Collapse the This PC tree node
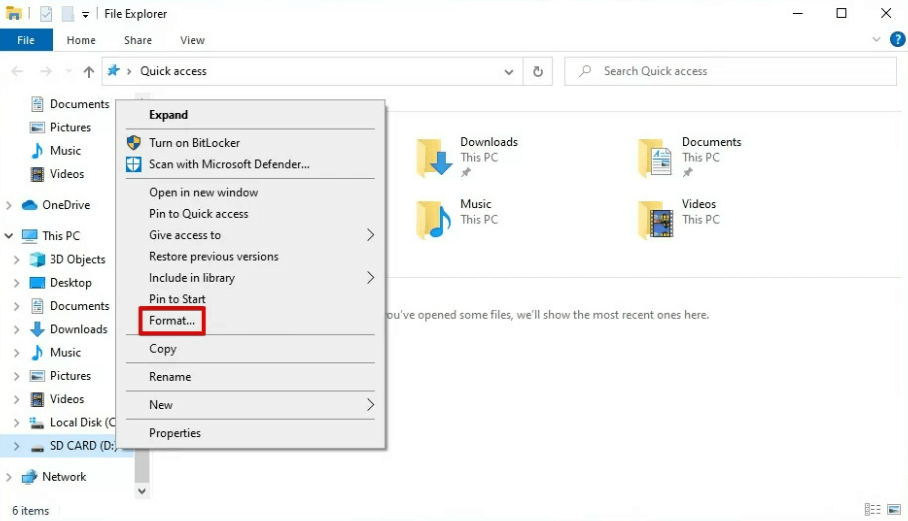 pos(9,236)
